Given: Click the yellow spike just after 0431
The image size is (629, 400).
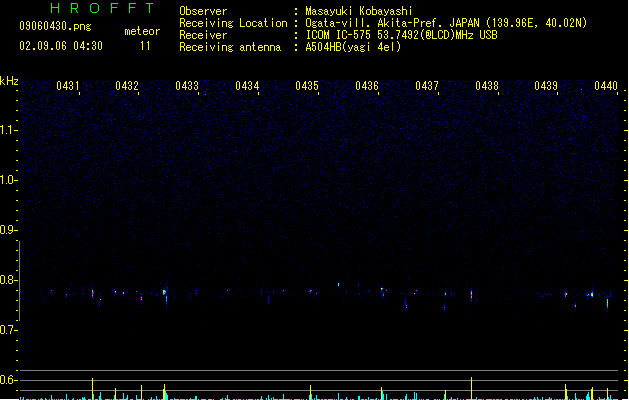Looking at the screenshot, I should [x=93, y=388].
